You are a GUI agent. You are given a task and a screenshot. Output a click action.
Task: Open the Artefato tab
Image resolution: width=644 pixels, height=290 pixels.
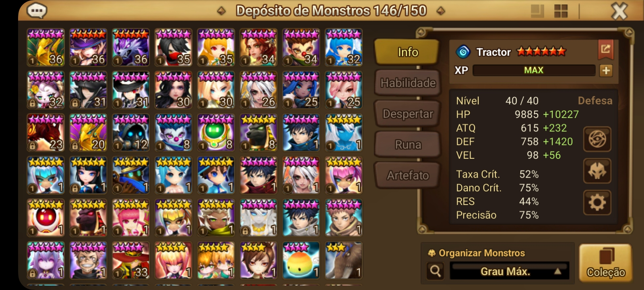[x=407, y=175]
